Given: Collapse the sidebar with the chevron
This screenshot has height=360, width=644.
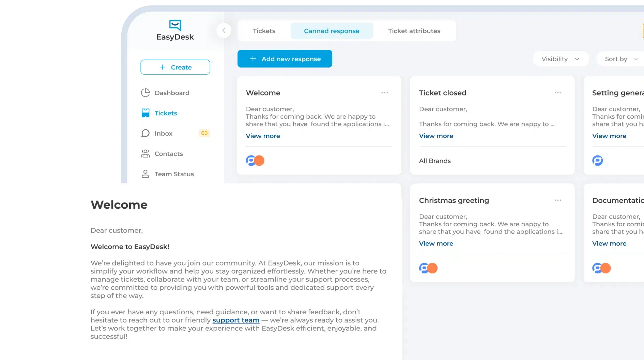Looking at the screenshot, I should coord(224,30).
